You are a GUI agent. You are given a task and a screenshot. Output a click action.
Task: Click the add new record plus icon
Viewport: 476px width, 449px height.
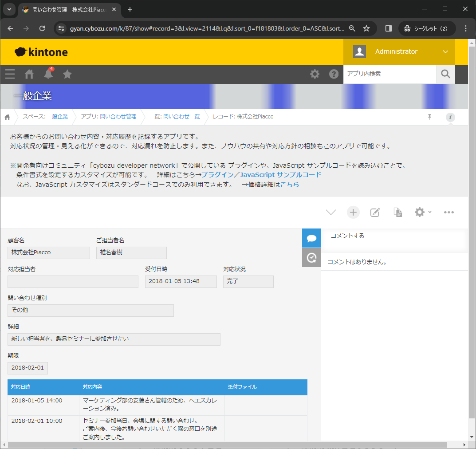pos(353,212)
